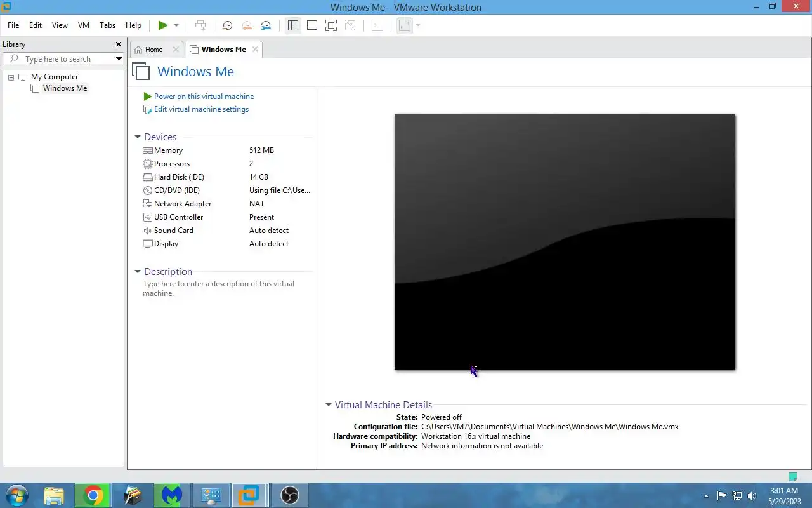Click the Display device icon

(148, 244)
